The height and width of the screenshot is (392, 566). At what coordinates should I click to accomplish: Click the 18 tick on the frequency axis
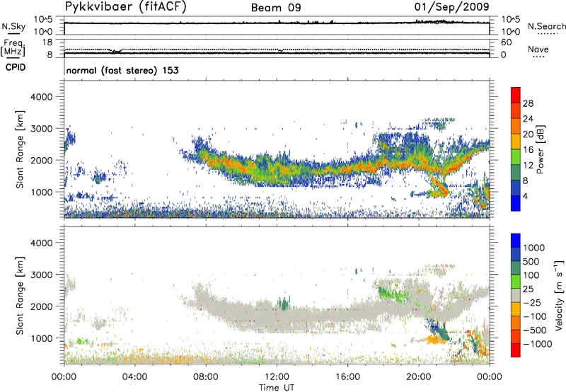[47, 42]
